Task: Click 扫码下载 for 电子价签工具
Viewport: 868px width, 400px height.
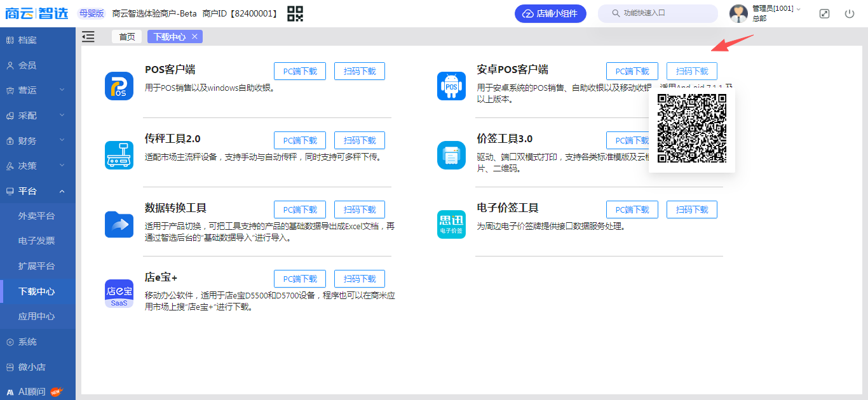Action: pyautogui.click(x=691, y=210)
